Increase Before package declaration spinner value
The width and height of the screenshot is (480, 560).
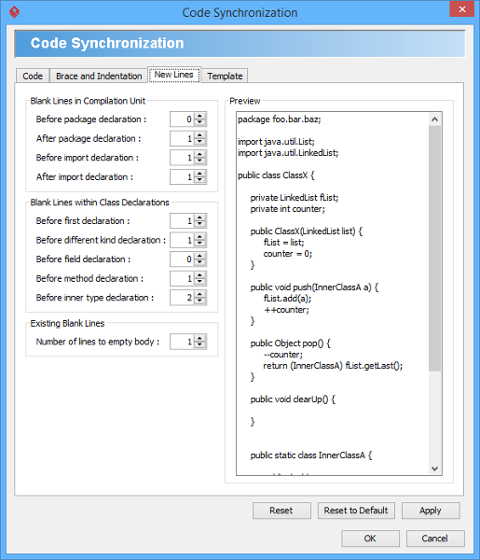tap(200, 116)
